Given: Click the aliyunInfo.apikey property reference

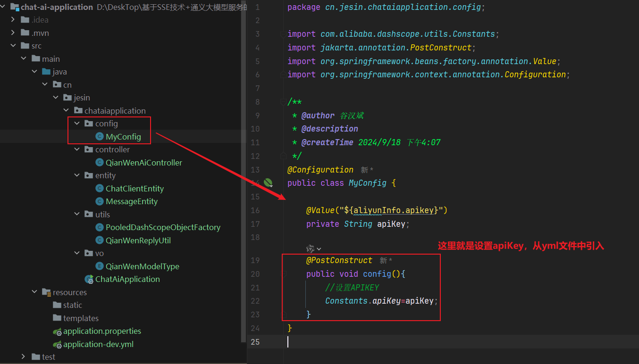Looking at the screenshot, I should 394,210.
